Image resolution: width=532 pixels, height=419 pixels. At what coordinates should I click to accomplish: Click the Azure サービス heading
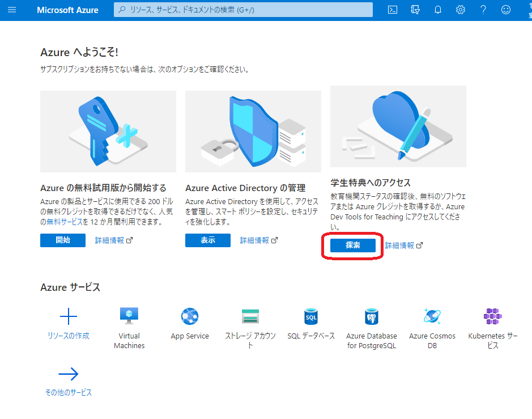point(70,287)
